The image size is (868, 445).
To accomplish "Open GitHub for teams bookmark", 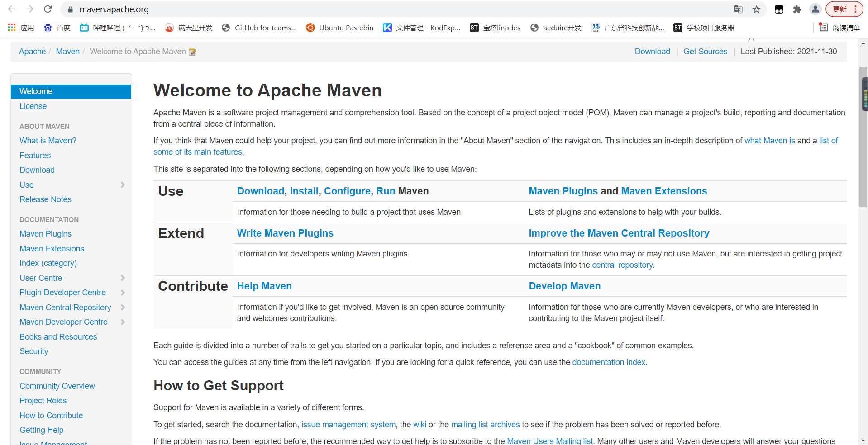I will tap(259, 28).
